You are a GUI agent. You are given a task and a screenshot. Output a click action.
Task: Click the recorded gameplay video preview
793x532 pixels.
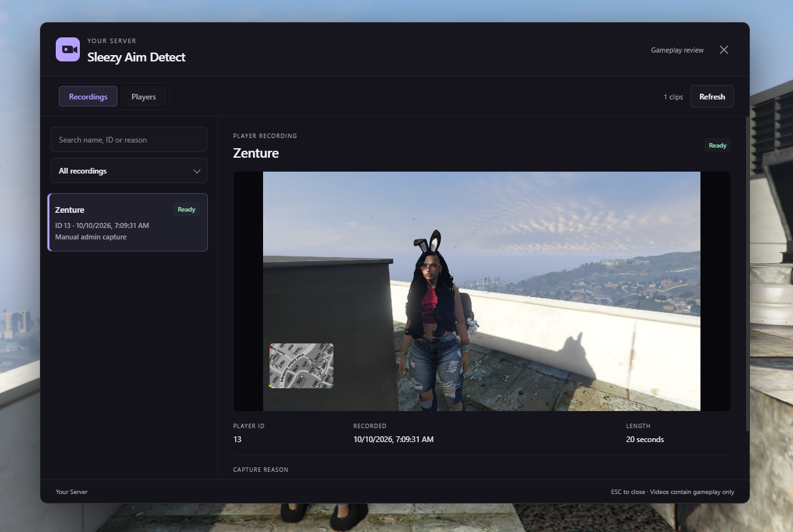(482, 291)
